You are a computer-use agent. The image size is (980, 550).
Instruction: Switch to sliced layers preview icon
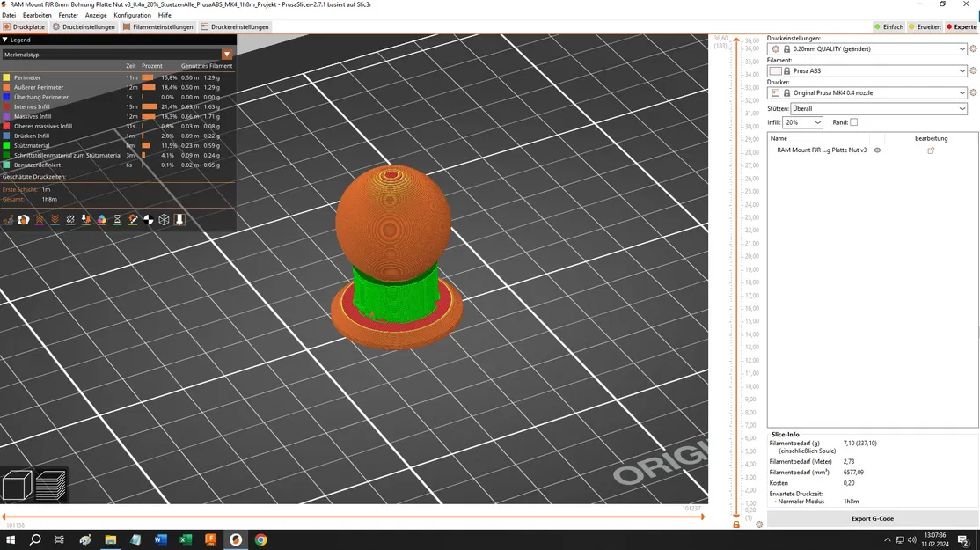point(51,486)
